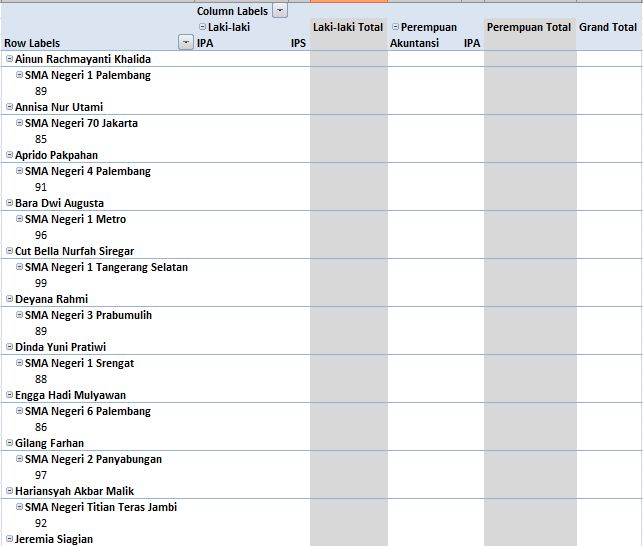This screenshot has height=546, width=643.
Task: Collapse the Laki-laki column group
Action: click(202, 27)
